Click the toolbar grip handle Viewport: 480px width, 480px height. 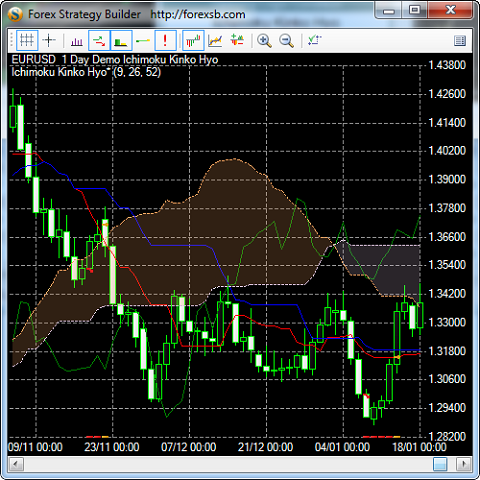click(x=11, y=41)
